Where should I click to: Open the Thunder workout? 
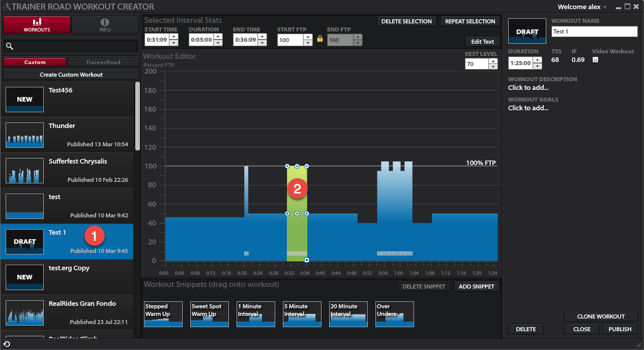tap(67, 135)
